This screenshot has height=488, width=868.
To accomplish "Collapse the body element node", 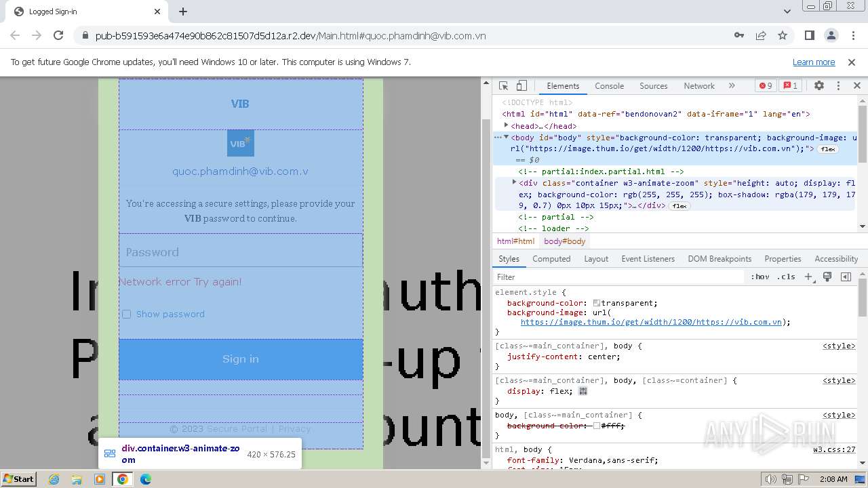I will pyautogui.click(x=506, y=138).
